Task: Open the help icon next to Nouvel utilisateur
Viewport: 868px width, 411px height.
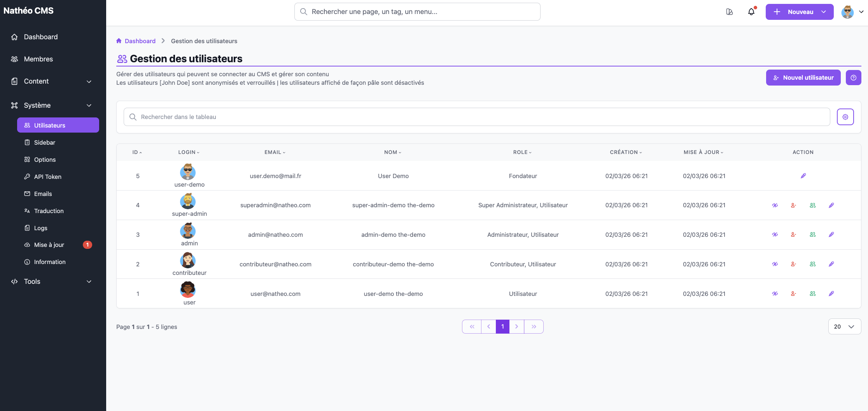Action: (x=854, y=77)
